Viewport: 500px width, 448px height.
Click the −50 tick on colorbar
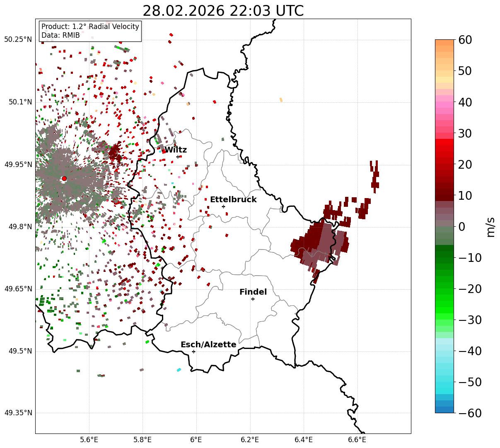point(470,382)
